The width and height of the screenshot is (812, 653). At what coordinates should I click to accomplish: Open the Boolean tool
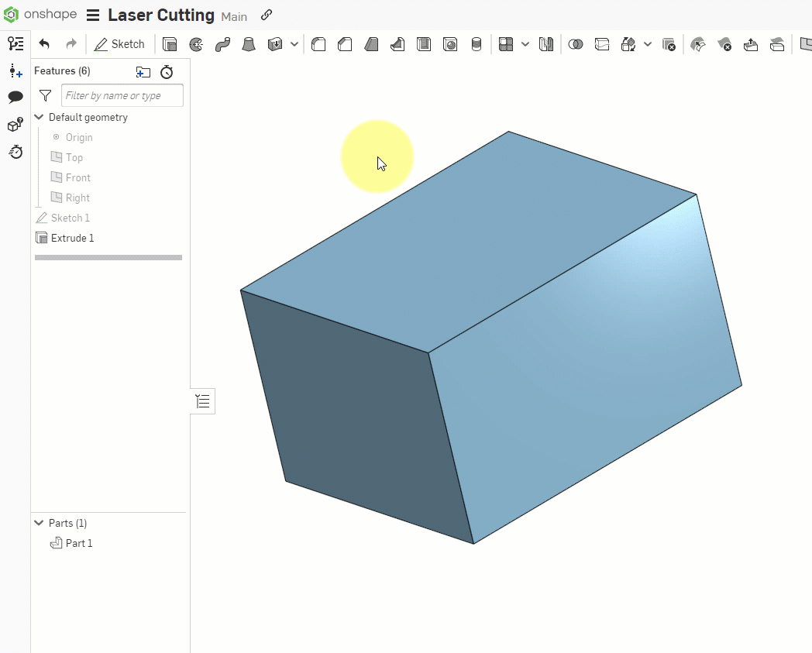[576, 44]
